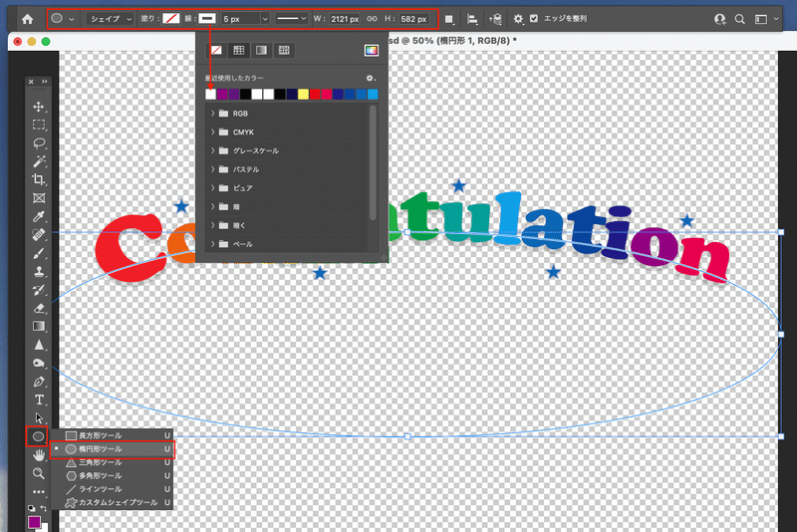Viewport: 797px width, 532px height.
Task: Click the Ellipse shape tool in toolbar
Action: coord(38,436)
